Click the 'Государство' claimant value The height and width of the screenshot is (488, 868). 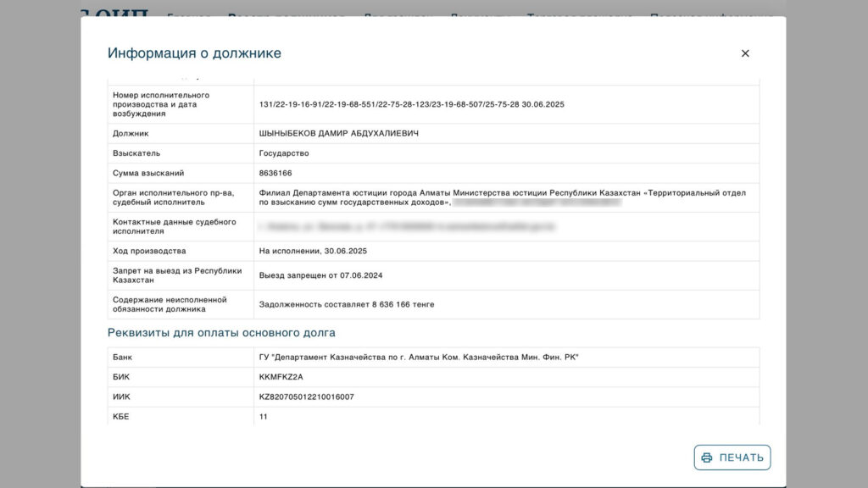284,153
